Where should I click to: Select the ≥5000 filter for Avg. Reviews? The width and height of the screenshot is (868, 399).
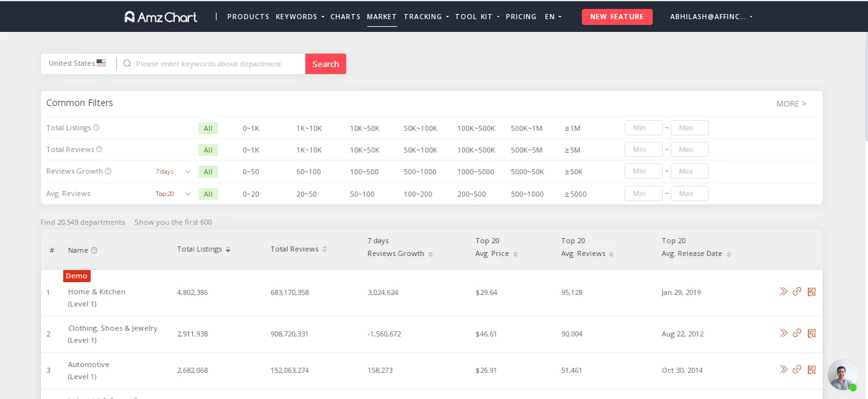tap(575, 193)
